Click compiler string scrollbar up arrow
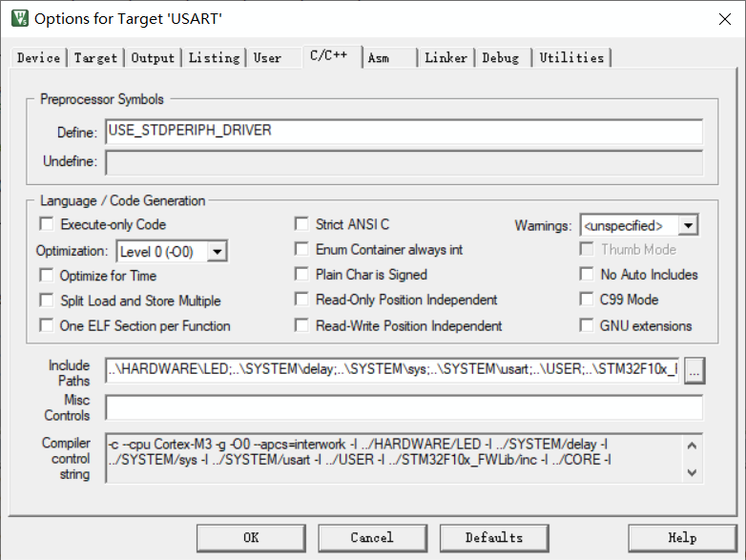This screenshot has width=746, height=560. click(x=692, y=446)
